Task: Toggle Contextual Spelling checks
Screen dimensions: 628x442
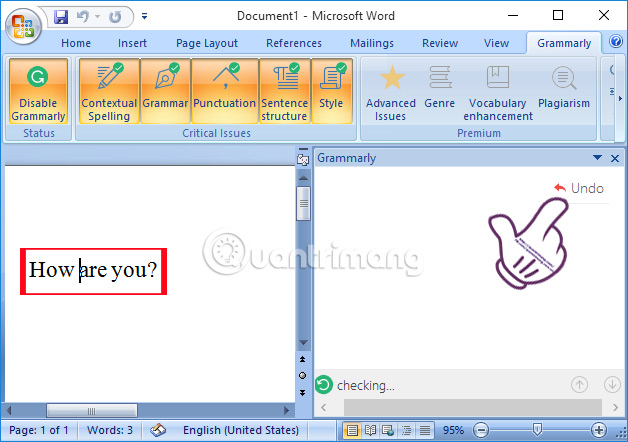Action: (x=109, y=91)
